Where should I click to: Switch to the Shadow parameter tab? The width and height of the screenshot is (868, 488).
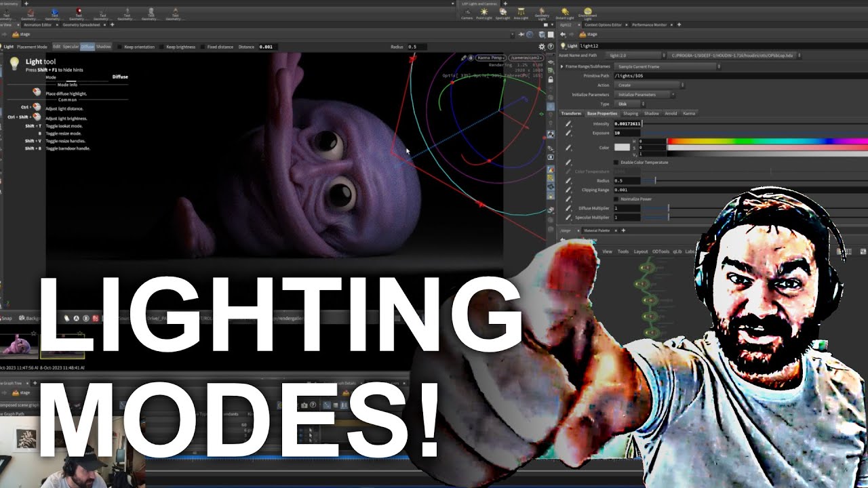click(652, 113)
